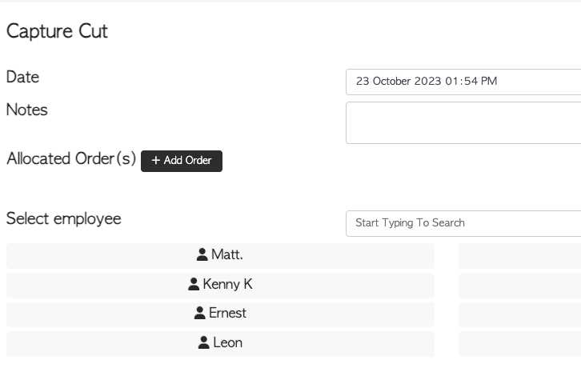
Task: Click the Allocated Order(s) label
Action: (71, 158)
